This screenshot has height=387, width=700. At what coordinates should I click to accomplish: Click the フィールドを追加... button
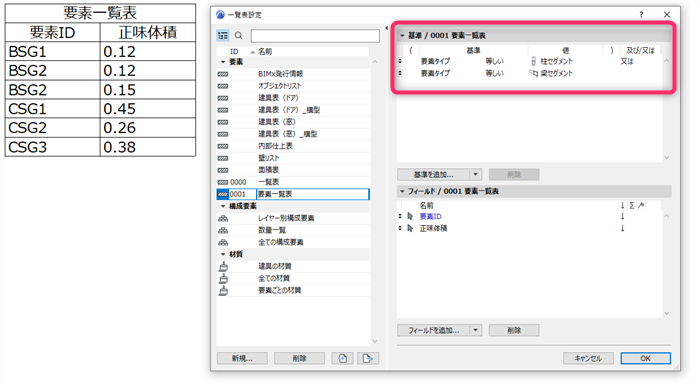tap(433, 330)
